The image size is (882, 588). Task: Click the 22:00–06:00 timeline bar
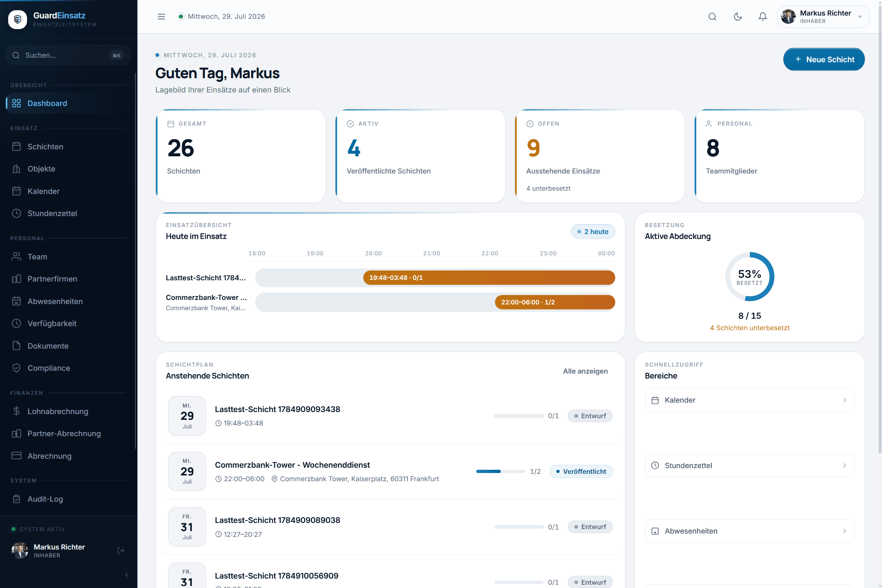[555, 302]
